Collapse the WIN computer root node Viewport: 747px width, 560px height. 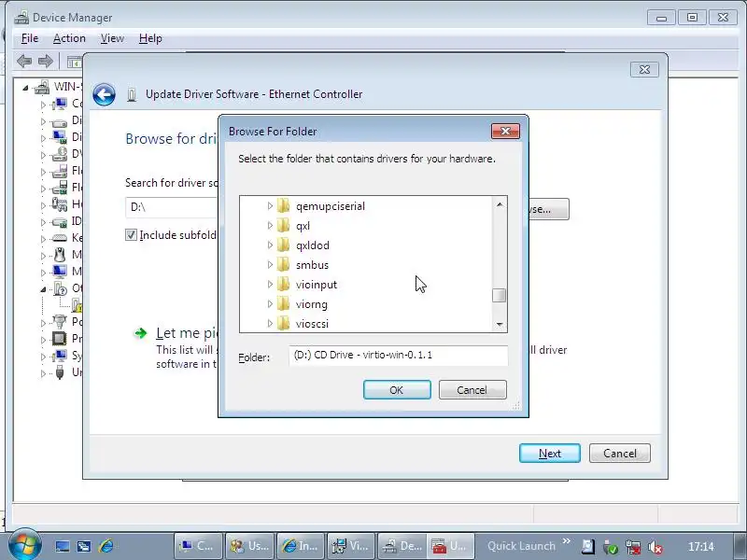pyautogui.click(x=25, y=88)
